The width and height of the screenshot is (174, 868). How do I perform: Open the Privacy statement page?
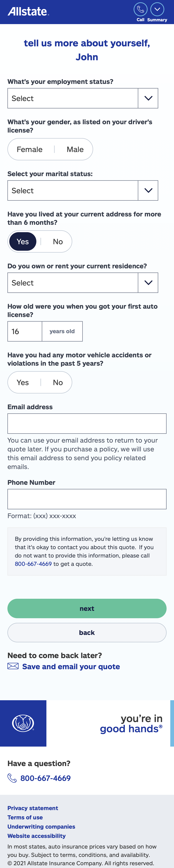[x=32, y=808]
